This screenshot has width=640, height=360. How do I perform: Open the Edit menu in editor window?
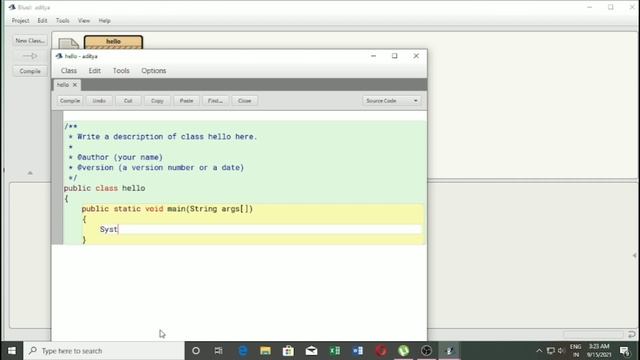click(95, 71)
